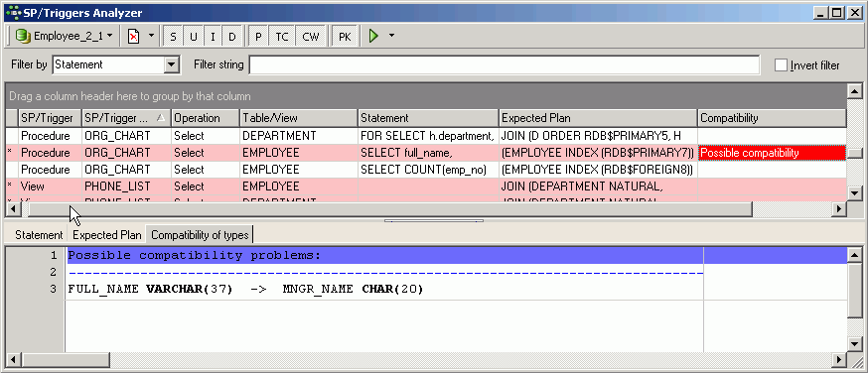
Task: Toggle the U (Update) filter button
Action: (x=194, y=37)
